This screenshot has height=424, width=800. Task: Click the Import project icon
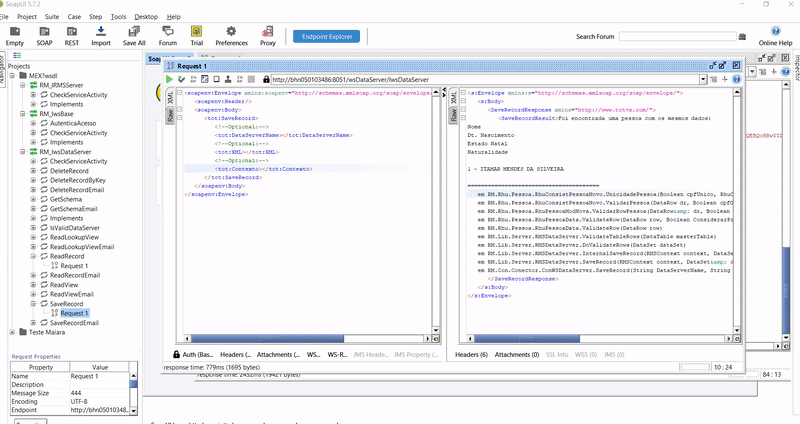pos(101,36)
